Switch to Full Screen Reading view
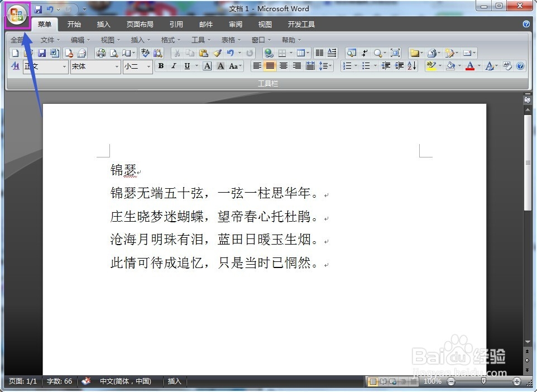The width and height of the screenshot is (537, 392). [x=383, y=381]
